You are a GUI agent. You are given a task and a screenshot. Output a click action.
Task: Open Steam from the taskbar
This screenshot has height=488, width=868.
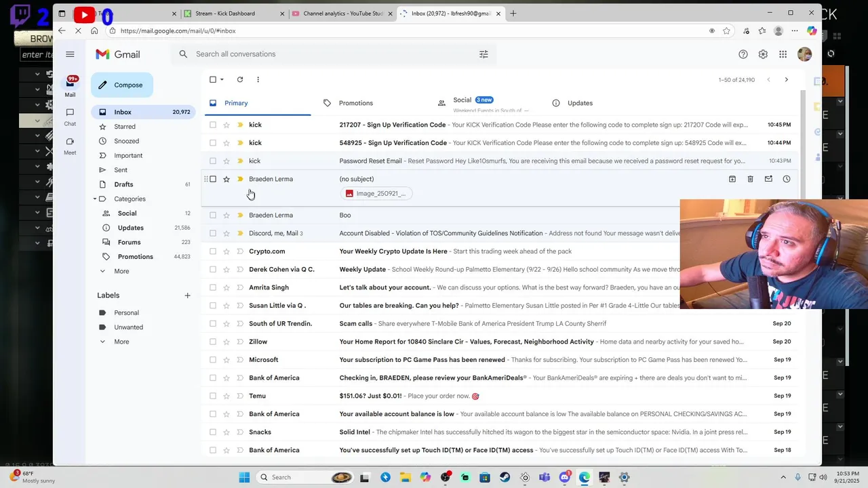(x=505, y=477)
